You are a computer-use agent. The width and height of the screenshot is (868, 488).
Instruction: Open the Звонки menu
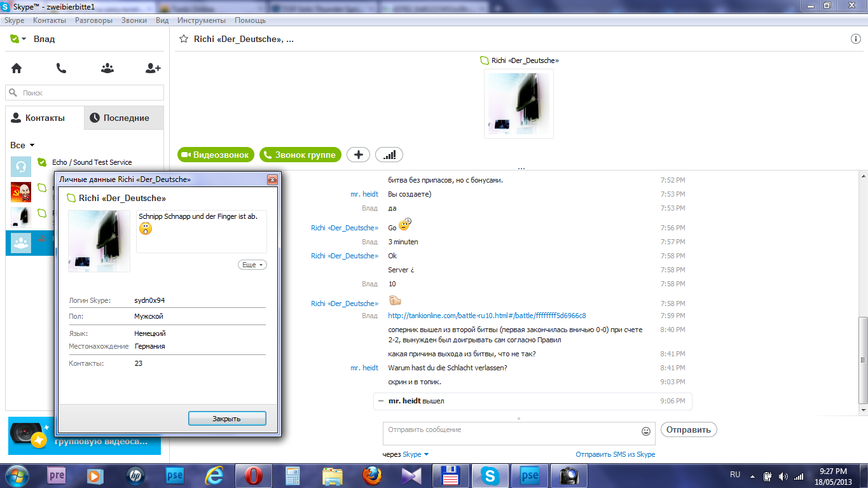pyautogui.click(x=134, y=20)
